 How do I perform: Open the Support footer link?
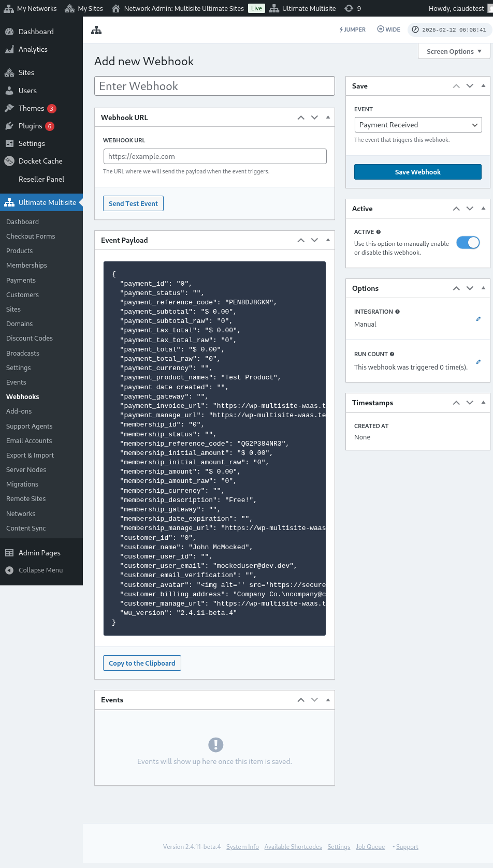[407, 847]
